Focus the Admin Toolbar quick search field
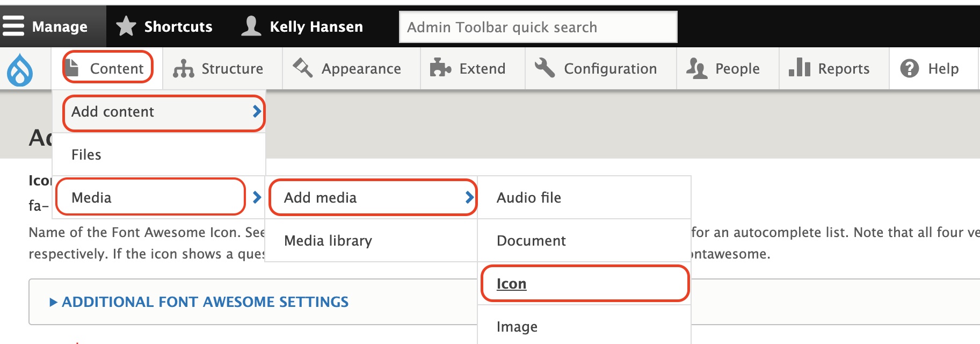 pos(538,27)
